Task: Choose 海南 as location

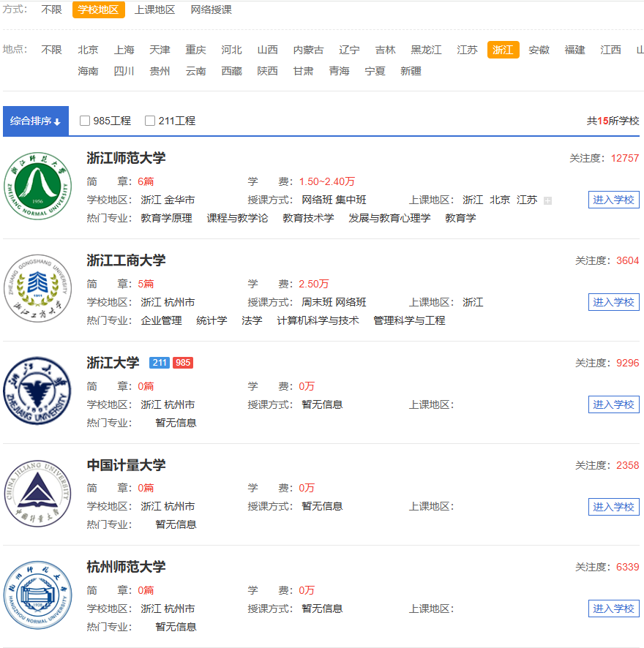Action: pyautogui.click(x=88, y=71)
